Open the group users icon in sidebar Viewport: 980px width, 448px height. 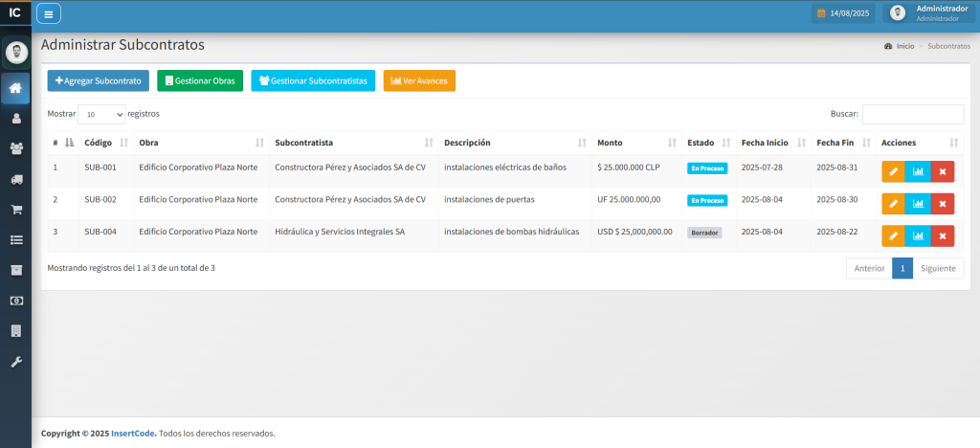click(x=15, y=148)
